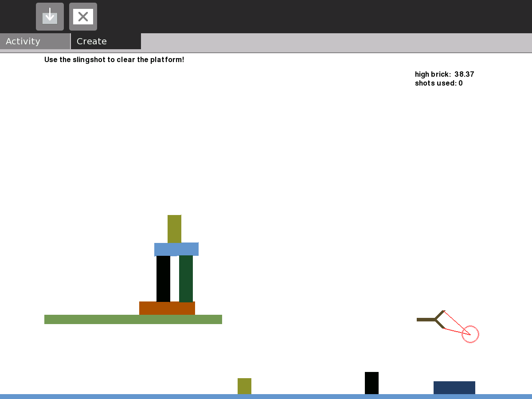The height and width of the screenshot is (399, 532).
Task: Click the red elastic band of slingshot
Action: coord(456,323)
